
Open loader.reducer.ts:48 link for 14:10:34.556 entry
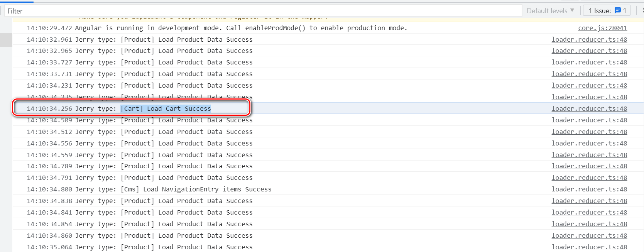pyautogui.click(x=589, y=143)
